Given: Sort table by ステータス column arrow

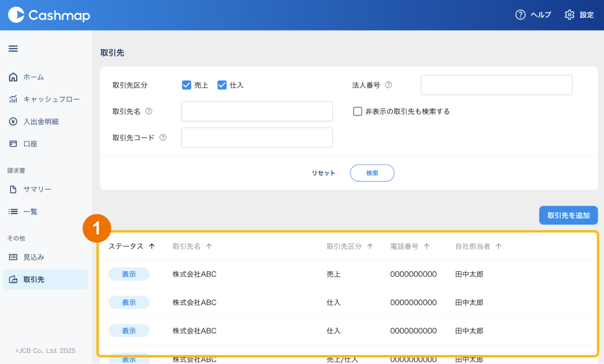Looking at the screenshot, I should pyautogui.click(x=152, y=246).
